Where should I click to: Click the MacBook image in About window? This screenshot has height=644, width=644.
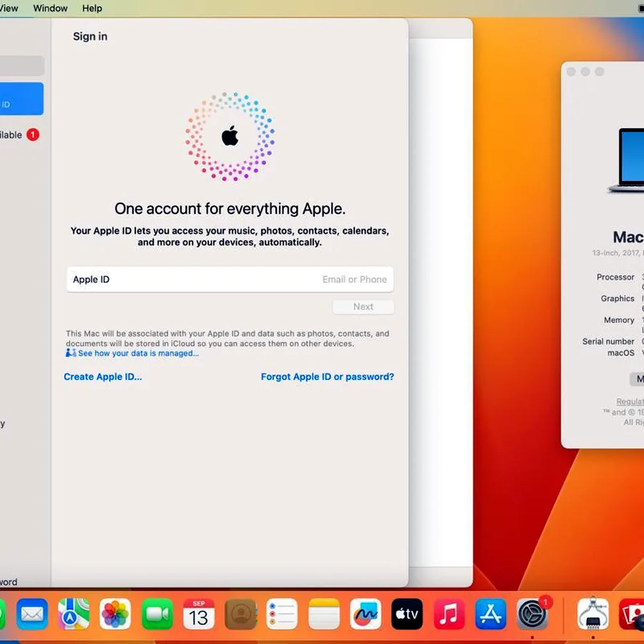click(626, 160)
